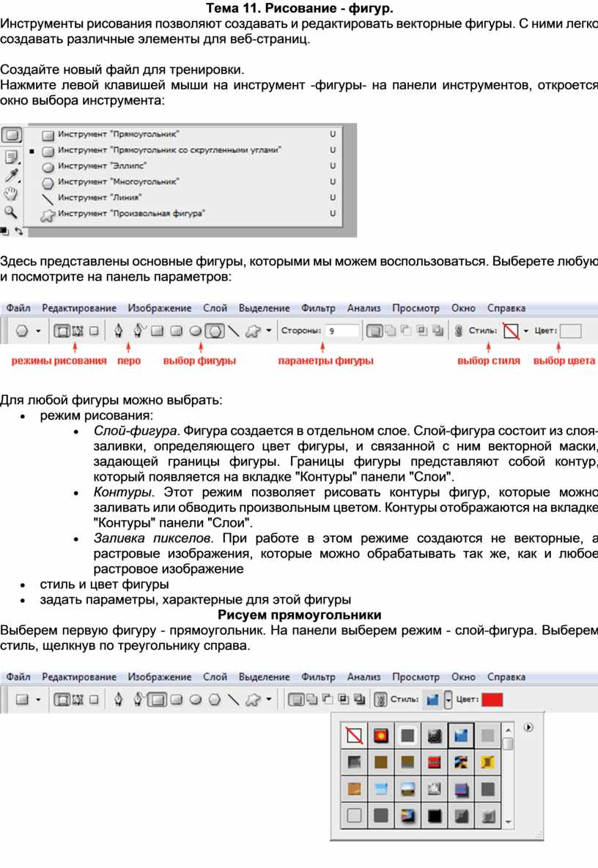Open style picker flyout menu round arrow button

click(x=528, y=727)
